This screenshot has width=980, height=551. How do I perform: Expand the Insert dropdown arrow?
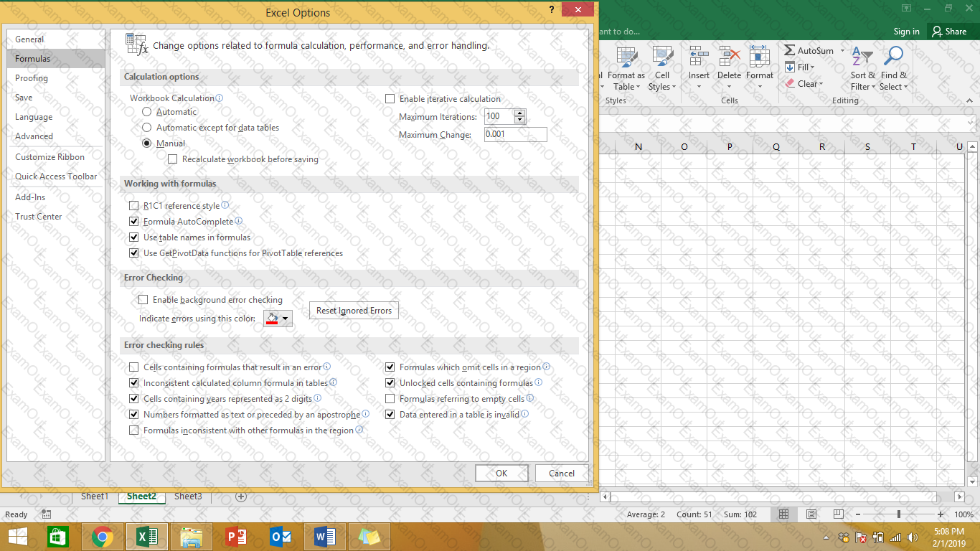click(x=699, y=88)
